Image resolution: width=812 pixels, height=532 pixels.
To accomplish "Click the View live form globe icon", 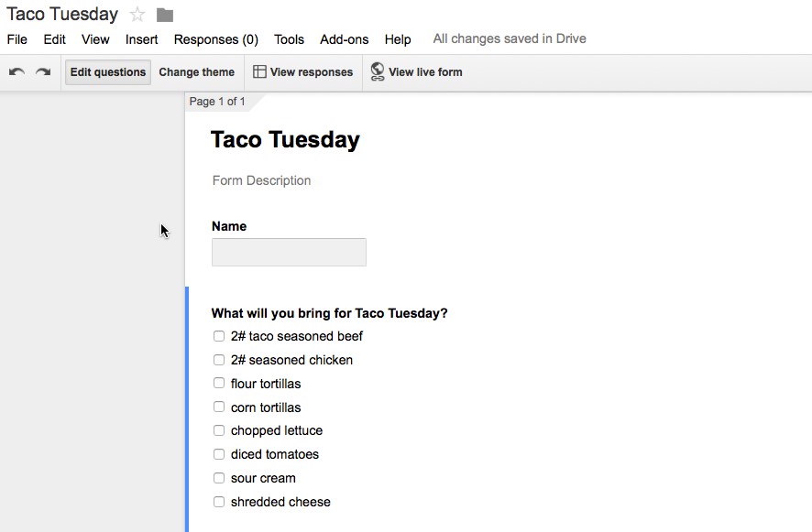I will click(x=378, y=71).
